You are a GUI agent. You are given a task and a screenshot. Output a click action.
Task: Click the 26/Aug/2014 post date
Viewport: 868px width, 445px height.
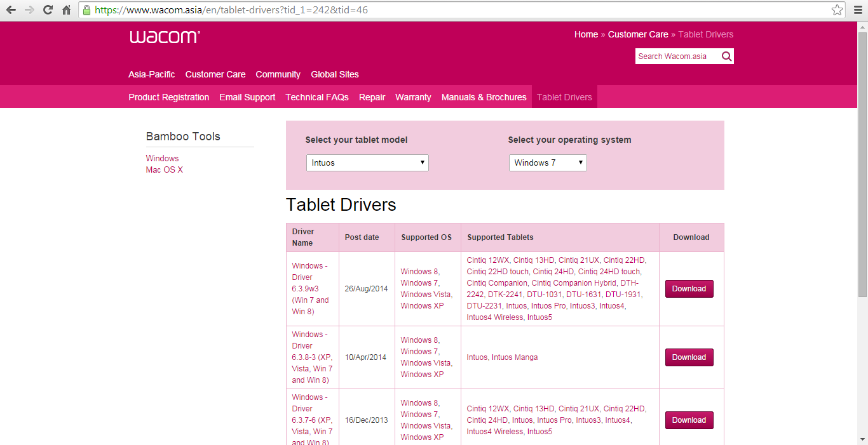[x=367, y=289]
